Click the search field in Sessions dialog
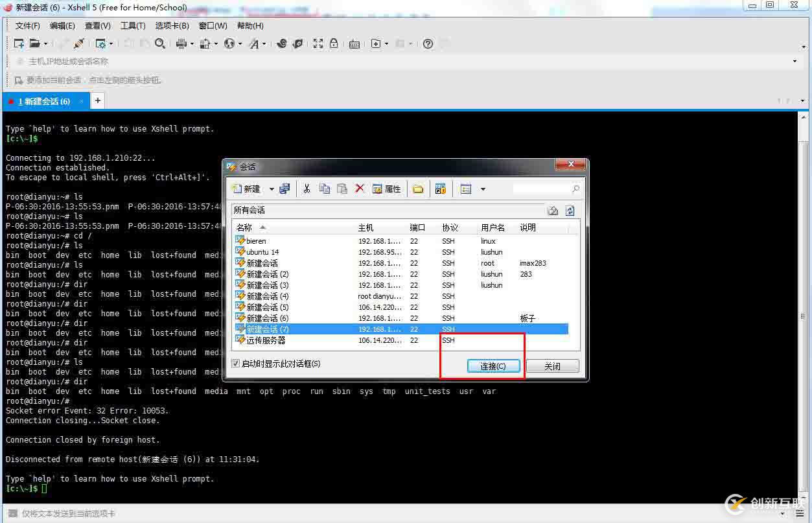 point(545,189)
